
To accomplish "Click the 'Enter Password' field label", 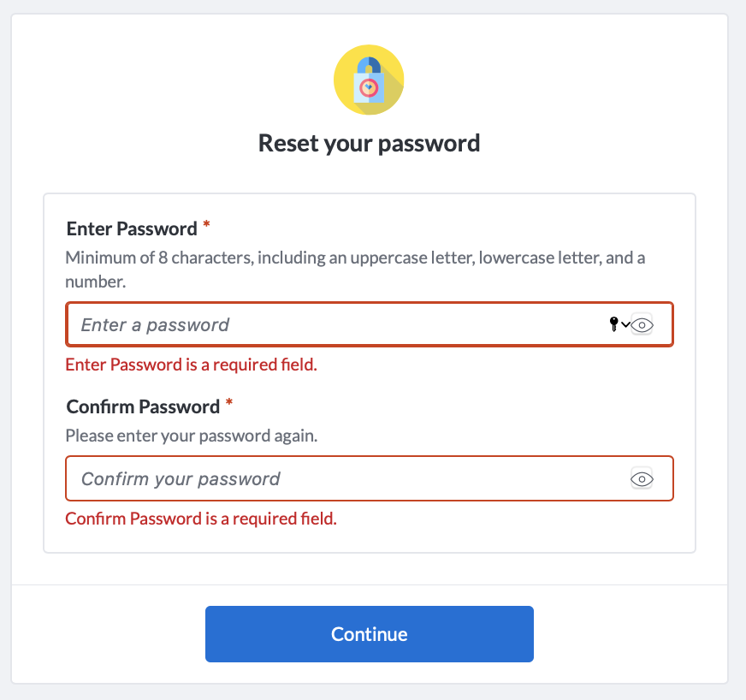I will click(132, 228).
